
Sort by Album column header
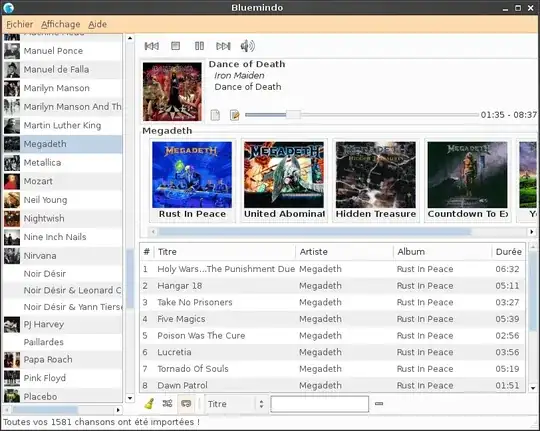point(443,252)
